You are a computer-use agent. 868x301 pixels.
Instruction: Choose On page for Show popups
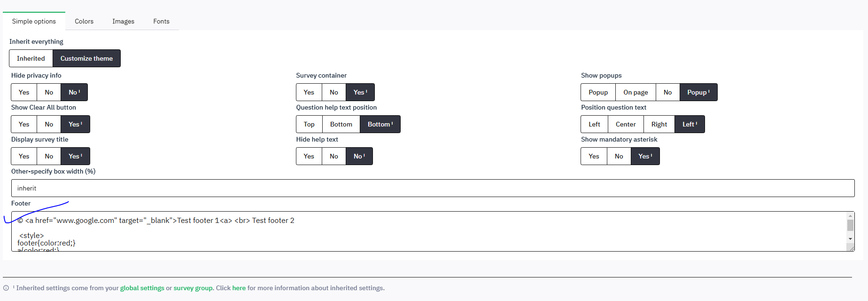[x=635, y=92]
